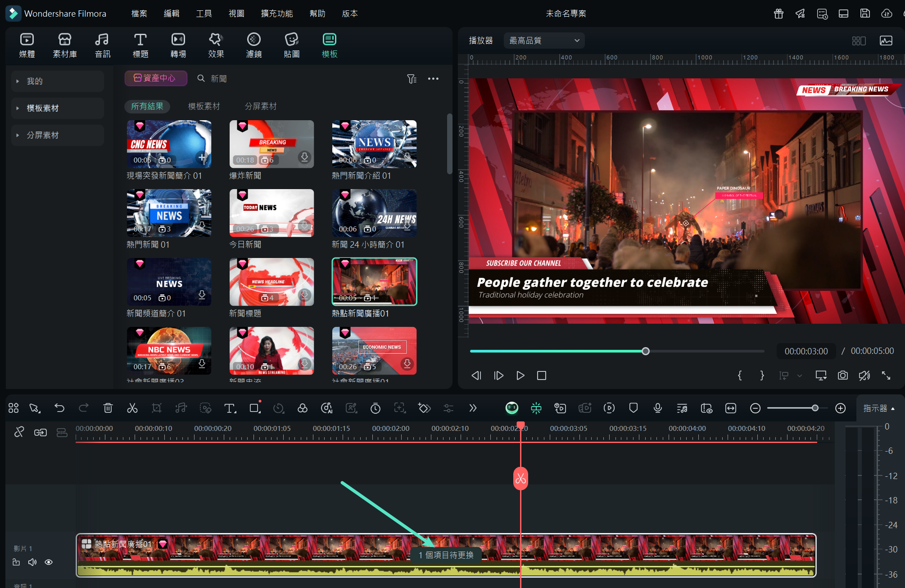
Task: Toggle visibility eye of video track 1
Action: click(x=49, y=562)
